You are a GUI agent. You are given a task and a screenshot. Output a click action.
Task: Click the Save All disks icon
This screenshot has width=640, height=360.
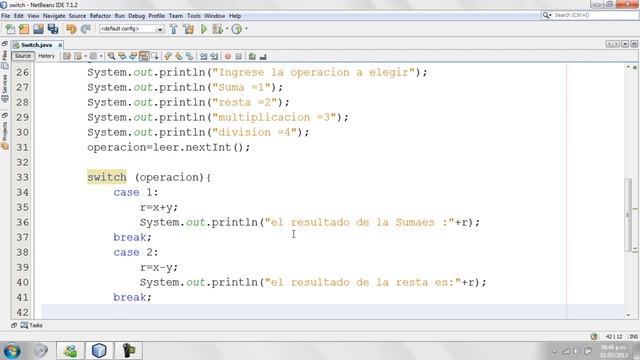pyautogui.click(x=53, y=29)
